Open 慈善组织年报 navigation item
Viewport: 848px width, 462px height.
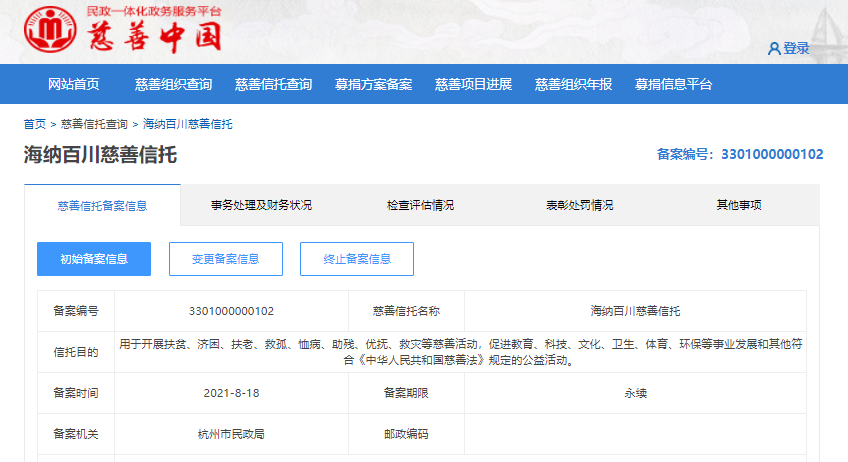(x=573, y=85)
